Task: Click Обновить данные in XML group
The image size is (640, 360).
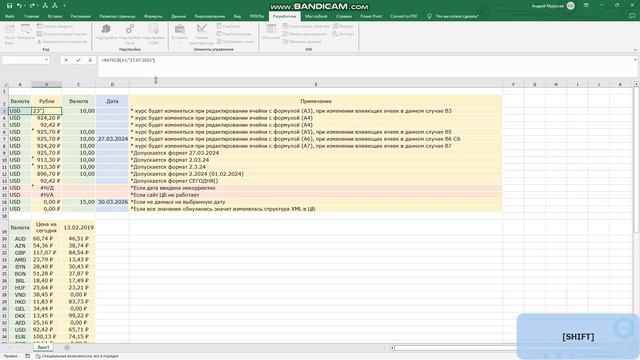Action: click(x=302, y=42)
